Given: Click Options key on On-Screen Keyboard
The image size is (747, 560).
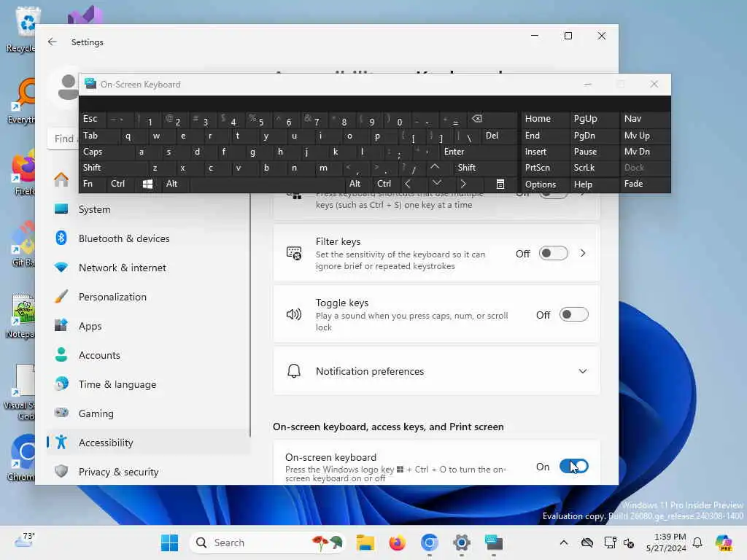Looking at the screenshot, I should tap(544, 184).
